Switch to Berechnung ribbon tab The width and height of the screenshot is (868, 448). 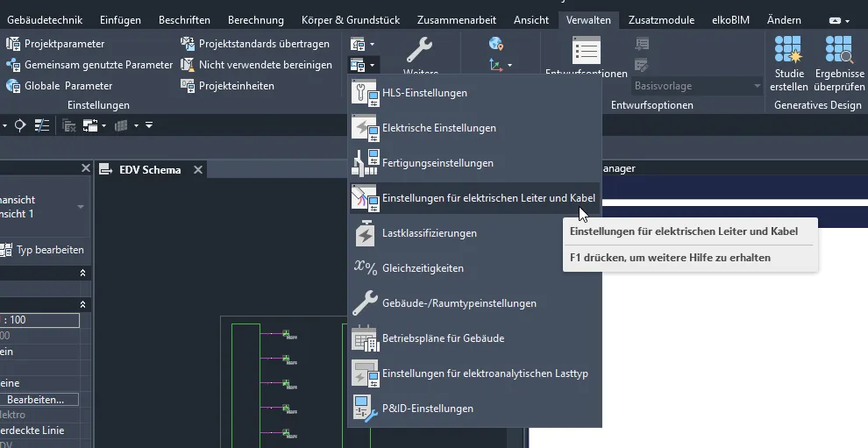[256, 20]
